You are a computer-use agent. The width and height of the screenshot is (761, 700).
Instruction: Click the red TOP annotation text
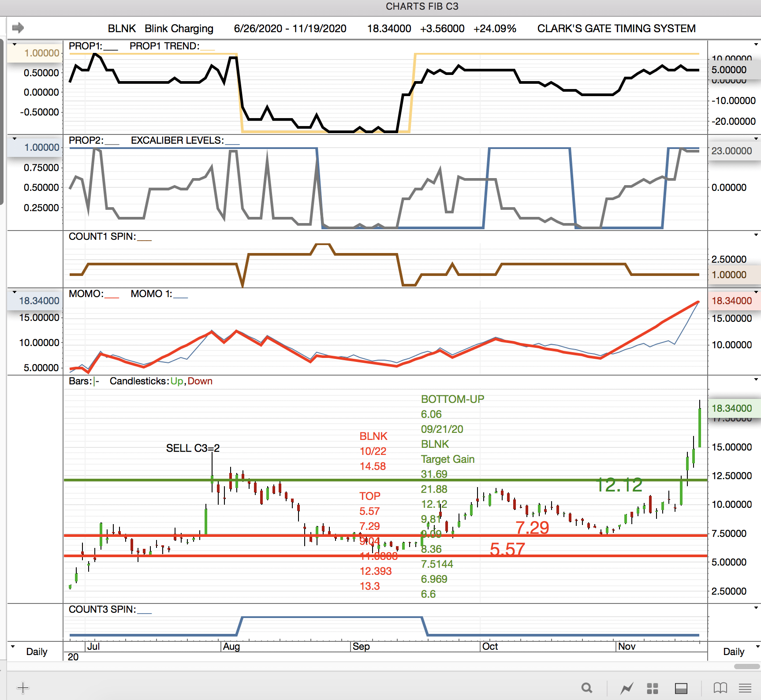(369, 496)
